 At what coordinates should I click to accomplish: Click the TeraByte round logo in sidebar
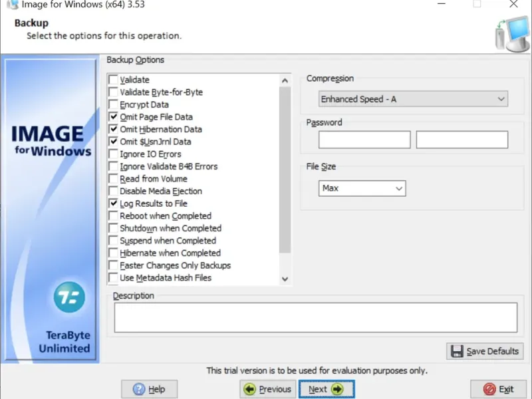(x=69, y=297)
